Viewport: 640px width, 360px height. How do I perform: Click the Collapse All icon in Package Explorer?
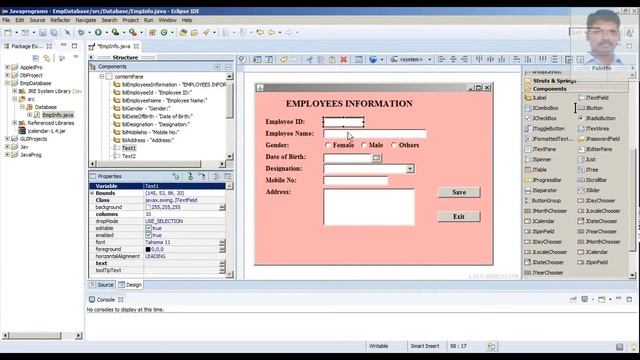36,58
